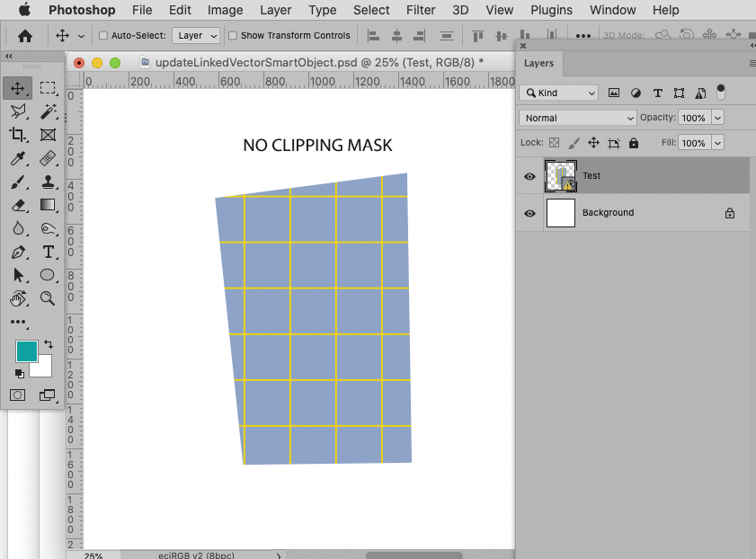Filter layers by type Text
The width and height of the screenshot is (756, 559).
pyautogui.click(x=657, y=93)
